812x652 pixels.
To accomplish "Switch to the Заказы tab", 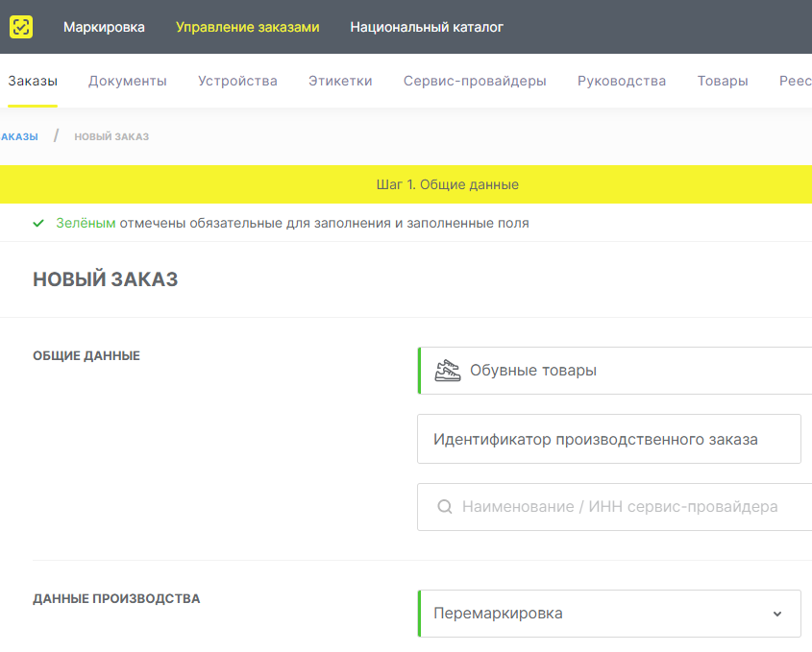I will [x=33, y=81].
